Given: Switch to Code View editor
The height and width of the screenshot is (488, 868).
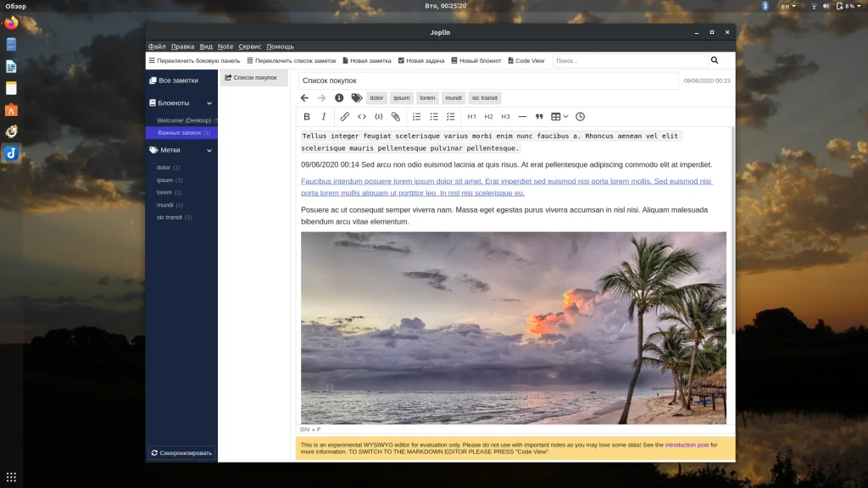Looking at the screenshot, I should pos(526,61).
